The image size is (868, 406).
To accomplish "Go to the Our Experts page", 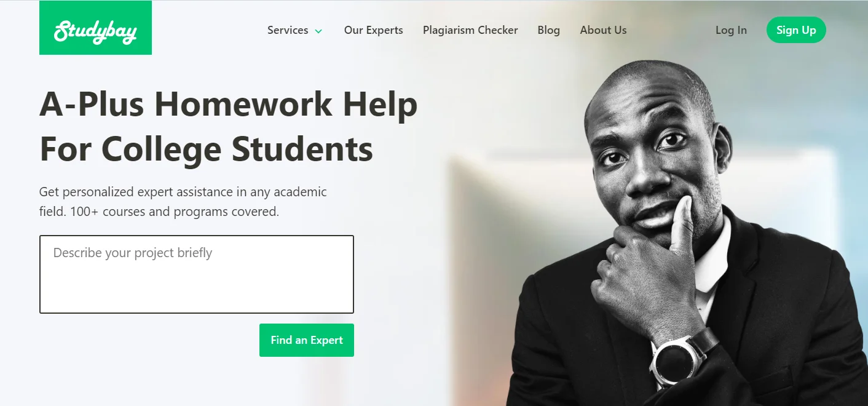I will click(373, 30).
